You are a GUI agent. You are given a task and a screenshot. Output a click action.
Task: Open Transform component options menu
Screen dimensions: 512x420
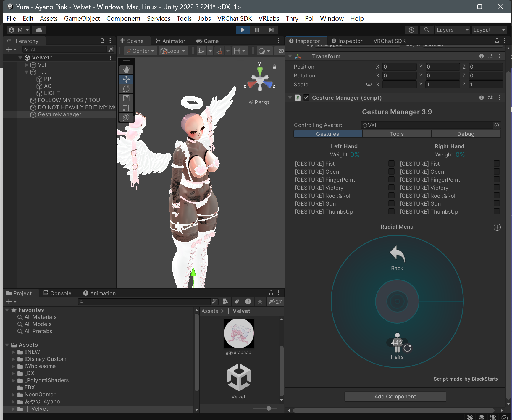pos(499,56)
